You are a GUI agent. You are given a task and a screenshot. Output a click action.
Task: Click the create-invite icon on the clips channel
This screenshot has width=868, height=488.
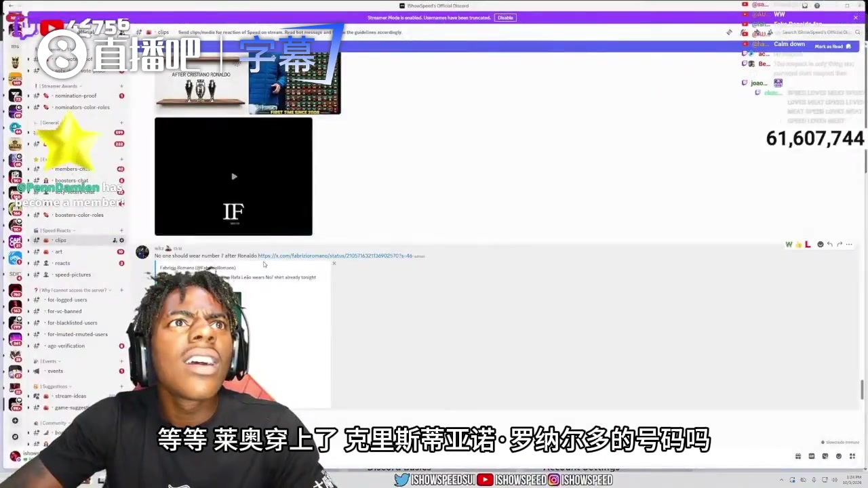click(115, 240)
